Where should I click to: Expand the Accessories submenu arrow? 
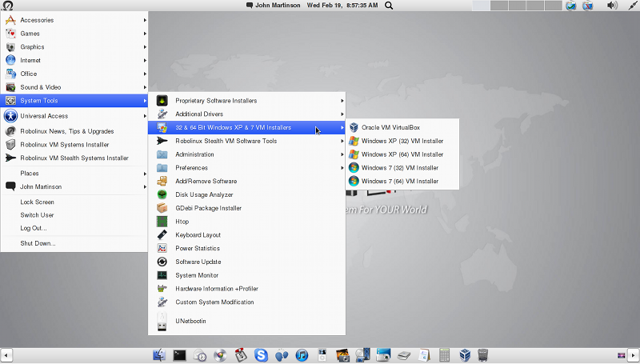[x=145, y=20]
